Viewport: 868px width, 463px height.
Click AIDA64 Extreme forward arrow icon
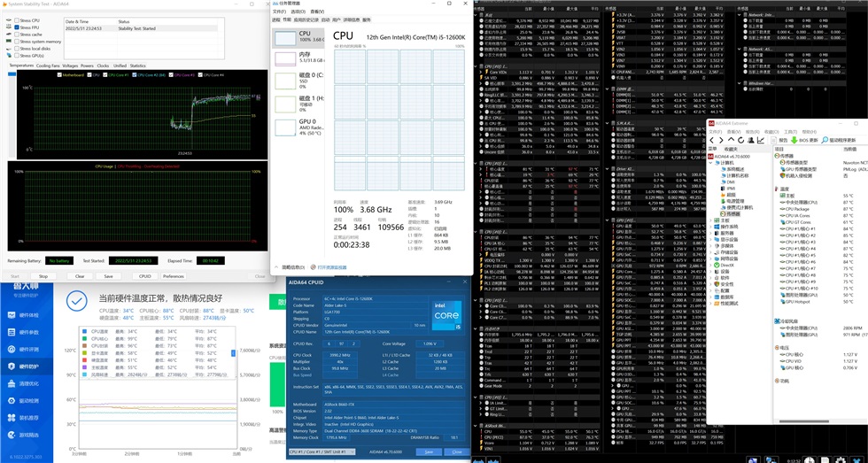coord(721,140)
